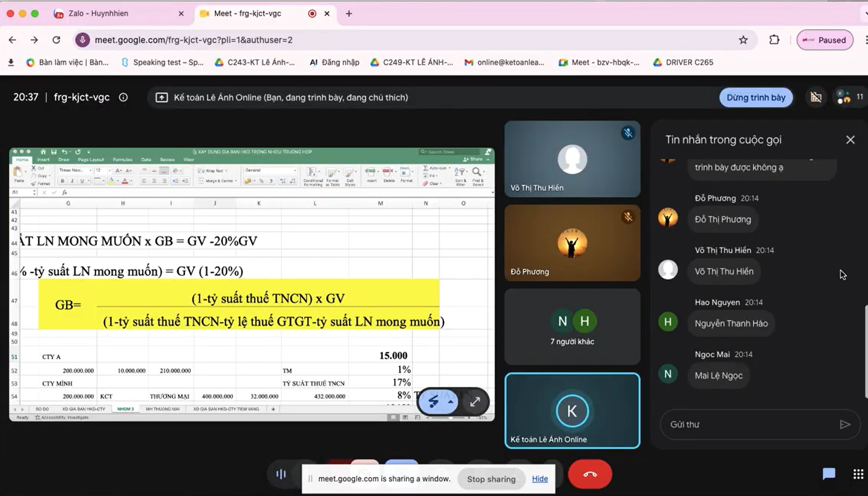Screen dimensions: 868x496
Task: Click the Dừng trình bày button
Action: [x=756, y=97]
